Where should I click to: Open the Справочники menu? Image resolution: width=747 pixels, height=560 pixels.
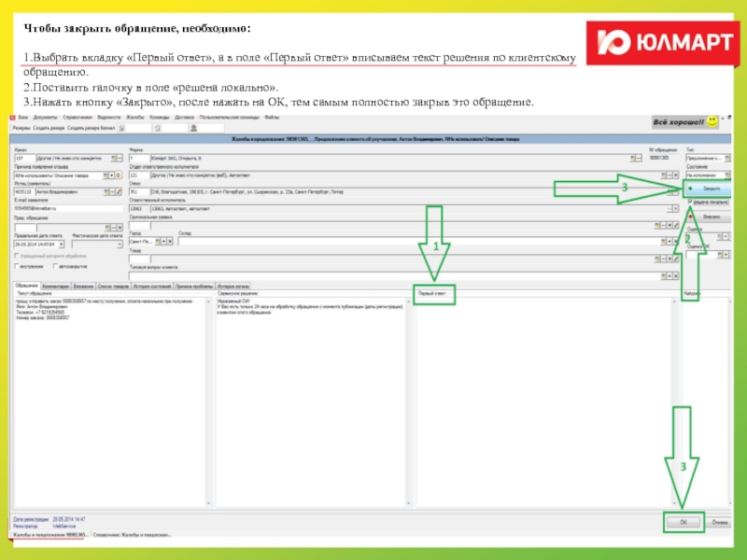click(x=78, y=118)
